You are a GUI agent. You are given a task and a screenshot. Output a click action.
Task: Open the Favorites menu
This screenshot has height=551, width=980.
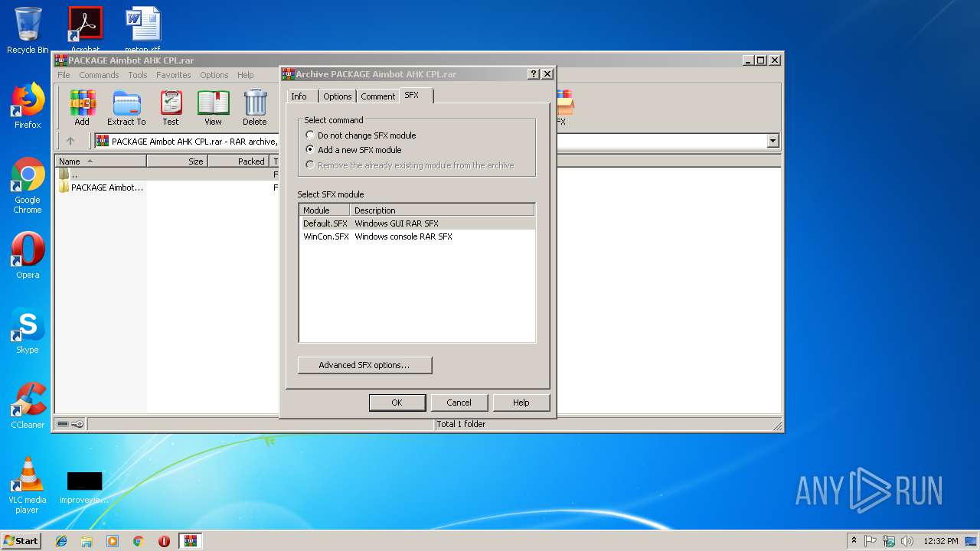click(174, 75)
